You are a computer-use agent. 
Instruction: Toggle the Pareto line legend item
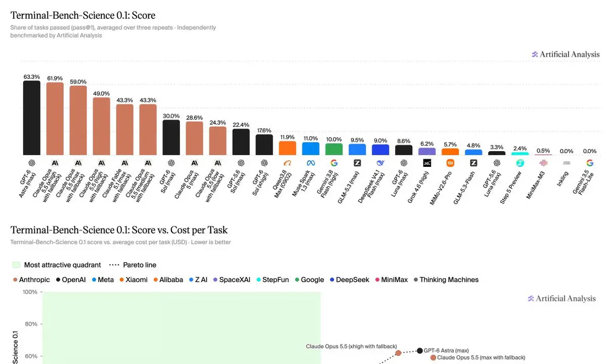(x=133, y=265)
